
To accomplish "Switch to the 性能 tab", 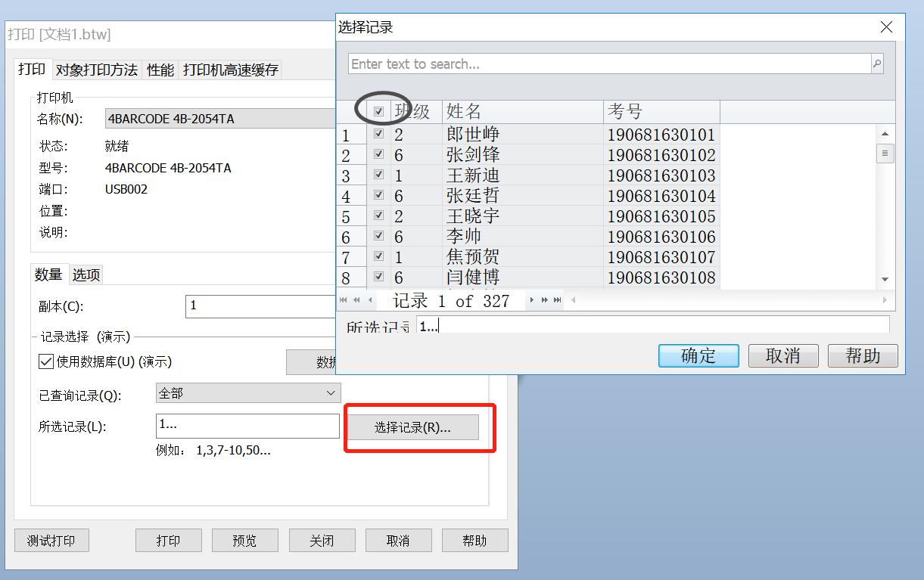I will click(159, 70).
